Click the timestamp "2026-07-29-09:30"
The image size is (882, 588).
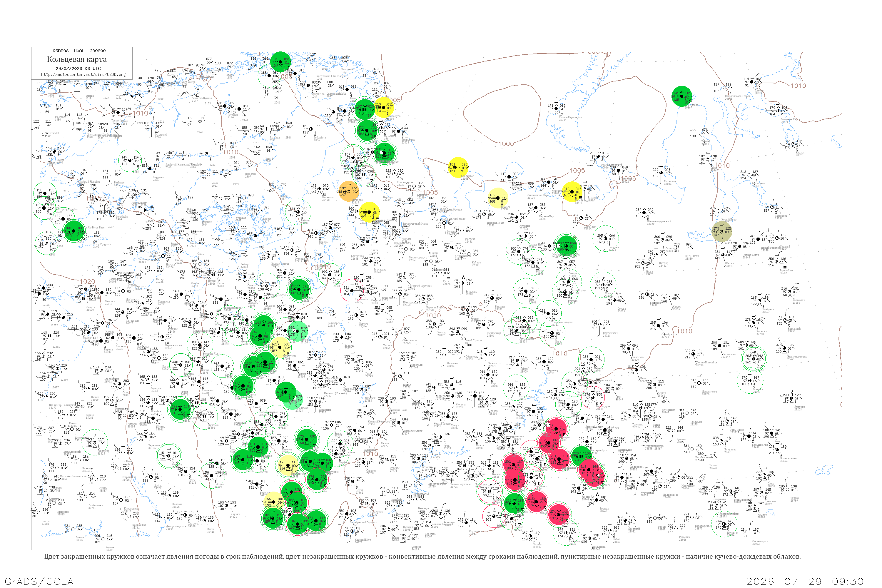[805, 581]
